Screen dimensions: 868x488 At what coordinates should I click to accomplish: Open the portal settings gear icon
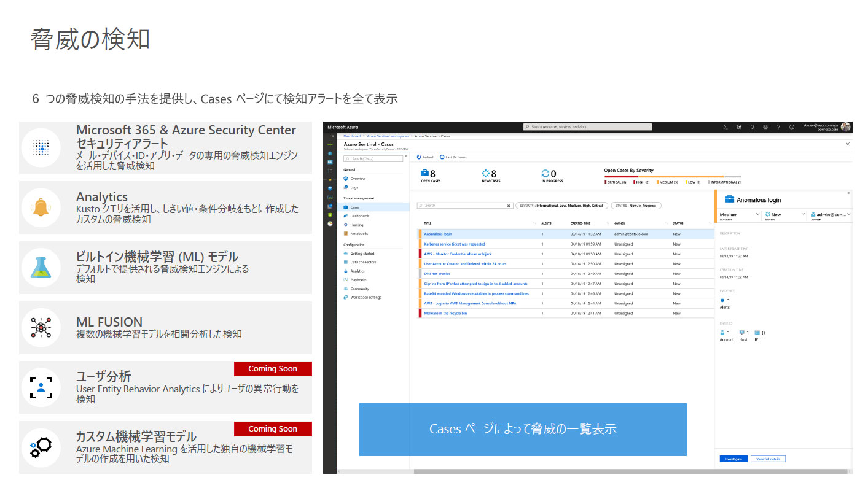[765, 127]
